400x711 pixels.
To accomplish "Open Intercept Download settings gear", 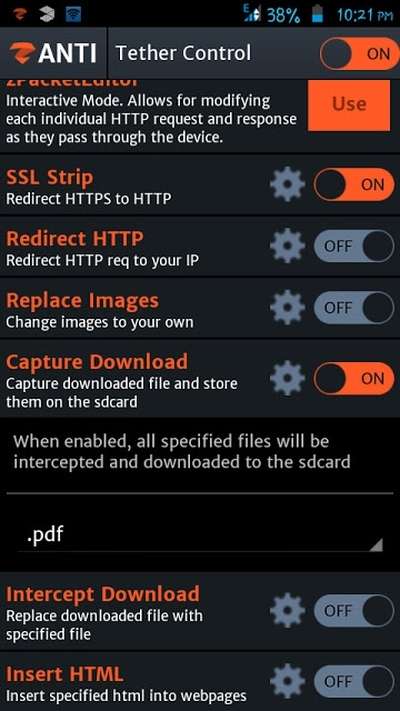I will [288, 611].
